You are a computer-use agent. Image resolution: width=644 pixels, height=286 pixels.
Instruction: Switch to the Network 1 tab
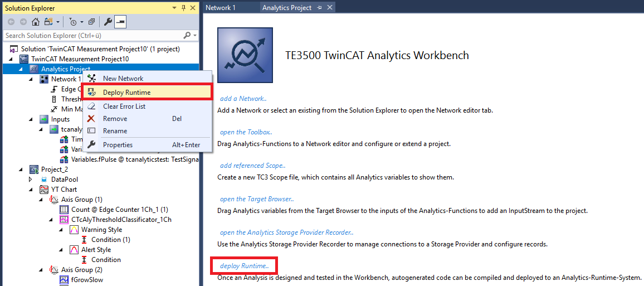pyautogui.click(x=221, y=8)
